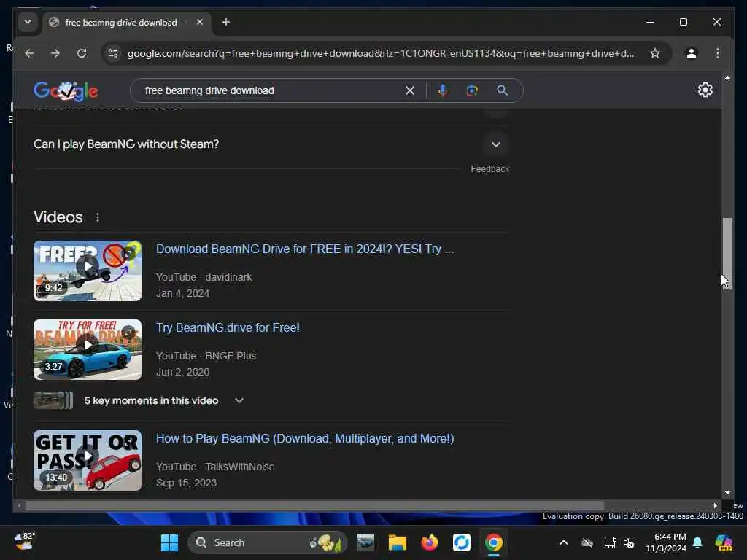
Task: Click the network display tray icon
Action: (610, 542)
